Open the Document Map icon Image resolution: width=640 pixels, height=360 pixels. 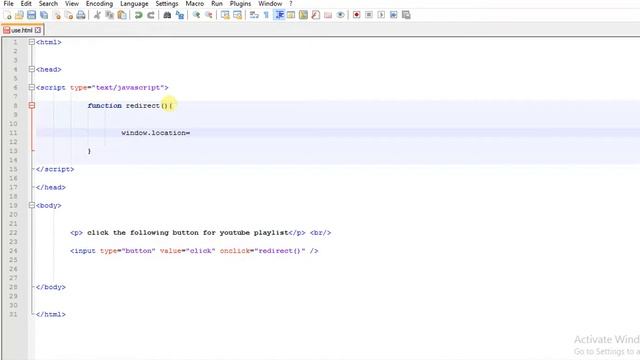pos(303,15)
